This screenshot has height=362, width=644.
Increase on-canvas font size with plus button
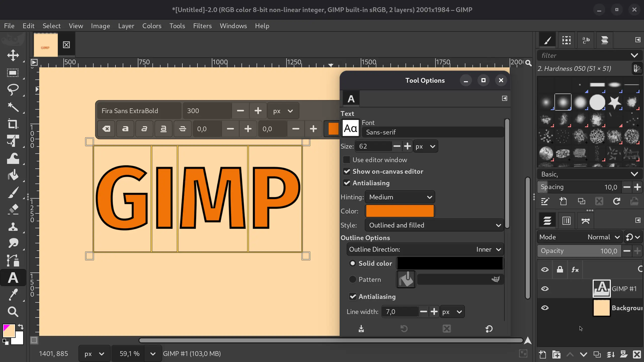pyautogui.click(x=258, y=111)
